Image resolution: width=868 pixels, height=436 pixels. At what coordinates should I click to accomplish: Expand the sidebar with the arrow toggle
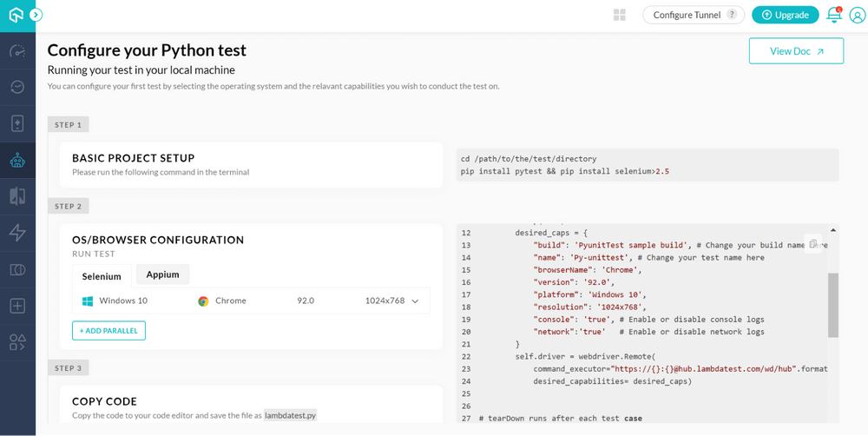click(x=36, y=15)
